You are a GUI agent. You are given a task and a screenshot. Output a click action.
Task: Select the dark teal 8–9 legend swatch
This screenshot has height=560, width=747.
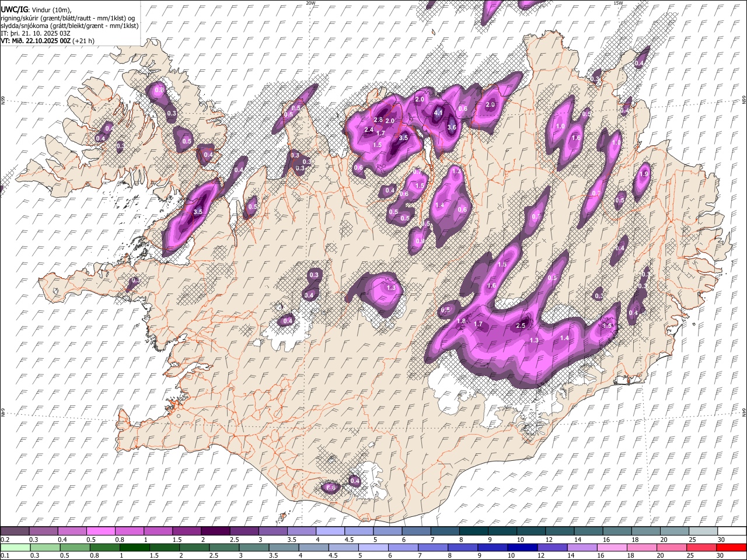[x=473, y=531]
